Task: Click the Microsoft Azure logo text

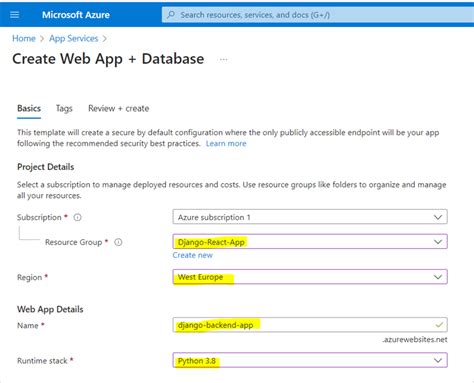Action: coord(76,15)
